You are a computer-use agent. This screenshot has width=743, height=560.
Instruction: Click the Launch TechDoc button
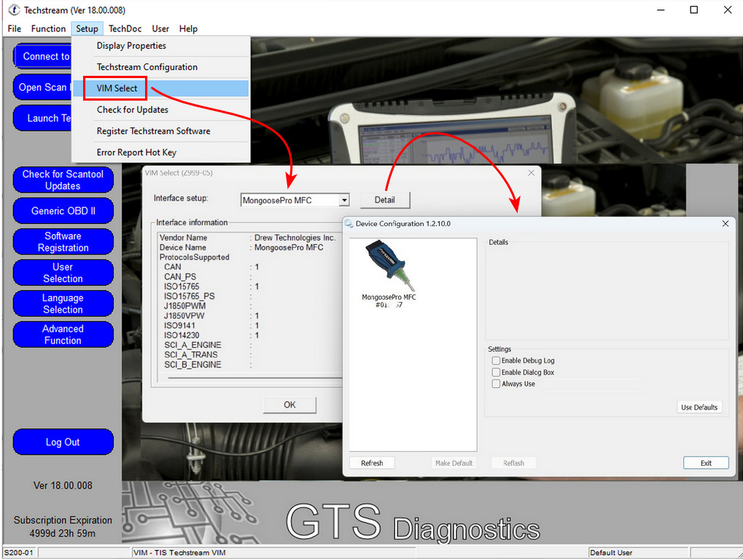42,118
